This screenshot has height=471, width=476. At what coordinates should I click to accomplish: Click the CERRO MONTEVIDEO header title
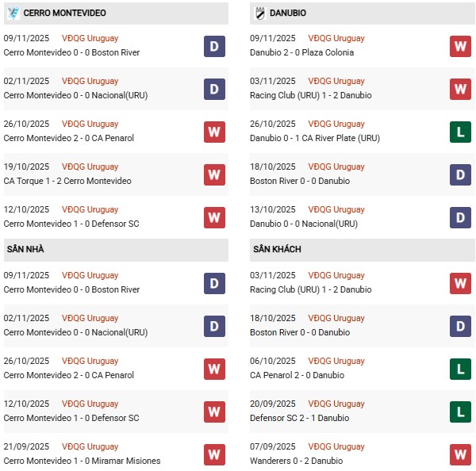pyautogui.click(x=64, y=13)
